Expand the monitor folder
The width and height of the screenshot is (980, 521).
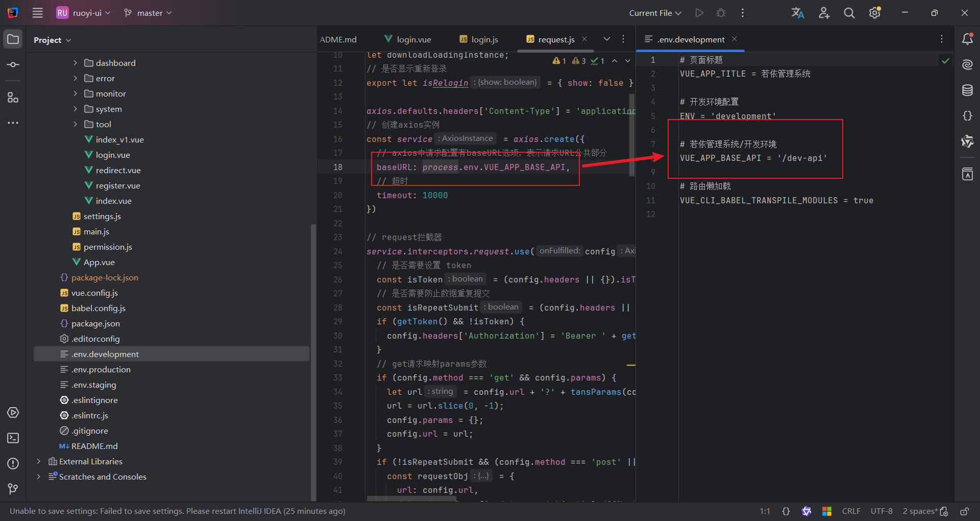click(x=76, y=93)
